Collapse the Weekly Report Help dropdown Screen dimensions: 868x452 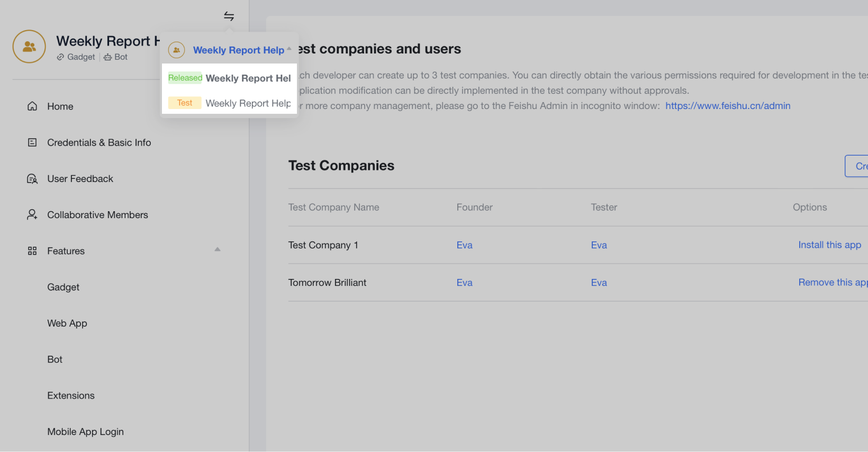pyautogui.click(x=289, y=49)
